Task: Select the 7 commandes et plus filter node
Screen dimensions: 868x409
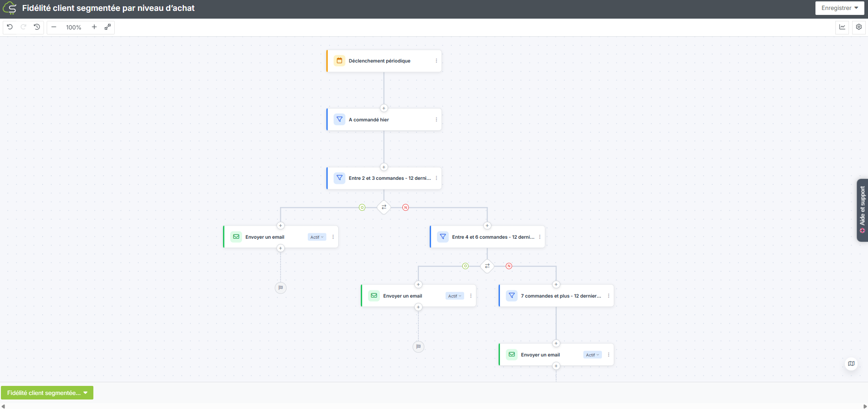Action: [x=556, y=296]
